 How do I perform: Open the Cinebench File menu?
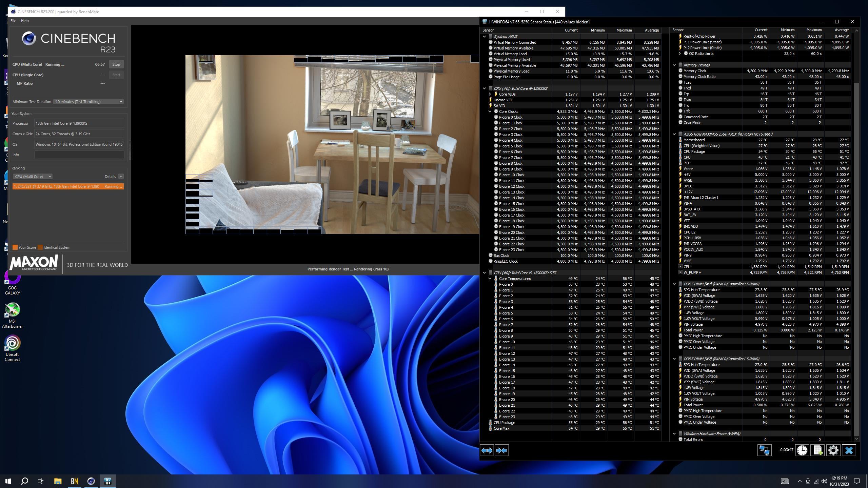coord(13,21)
